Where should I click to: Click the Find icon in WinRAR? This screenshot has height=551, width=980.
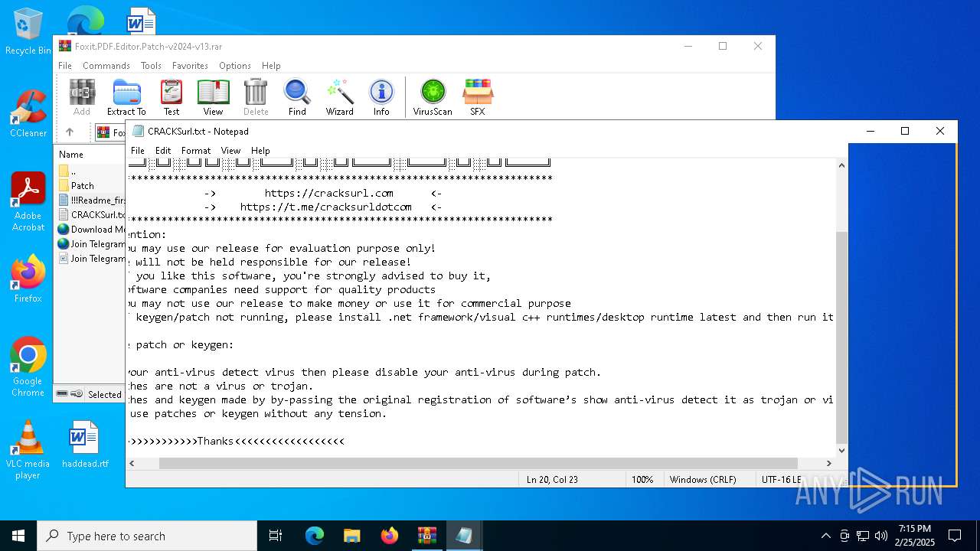[x=297, y=97]
